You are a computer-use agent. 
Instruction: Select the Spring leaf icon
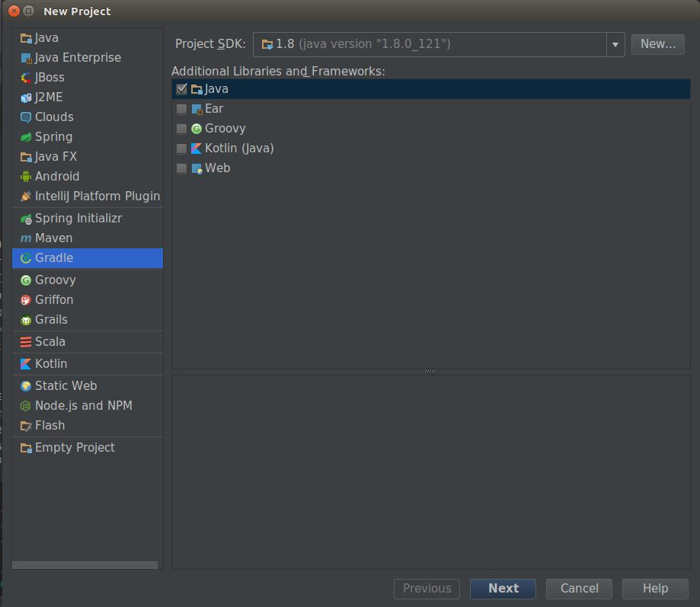pyautogui.click(x=26, y=137)
